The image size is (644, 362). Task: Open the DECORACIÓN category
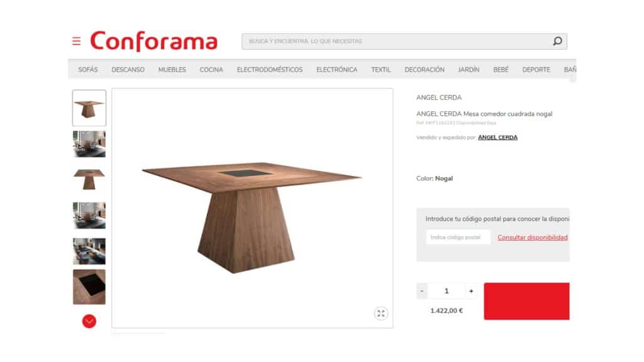point(425,70)
